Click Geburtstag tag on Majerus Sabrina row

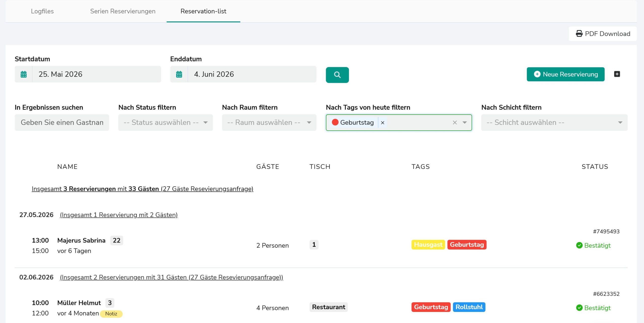467,245
